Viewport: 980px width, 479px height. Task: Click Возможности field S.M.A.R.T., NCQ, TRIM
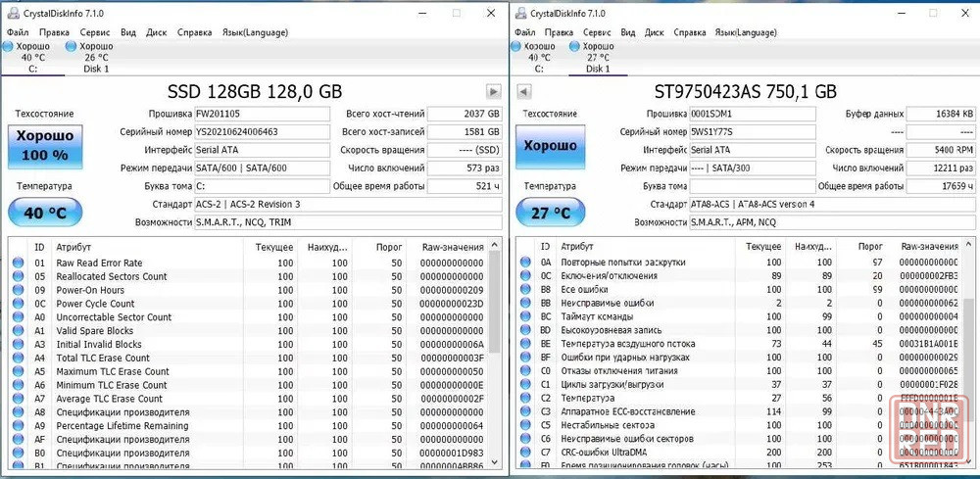348,222
